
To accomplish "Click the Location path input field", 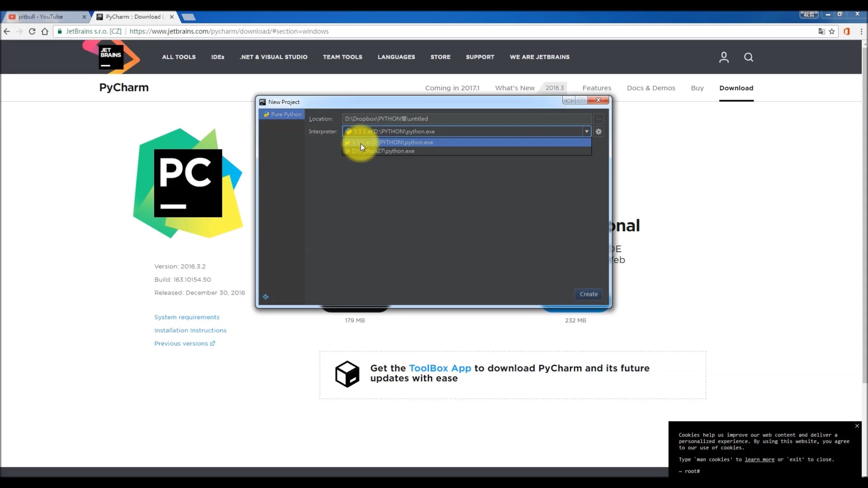I will coord(466,119).
